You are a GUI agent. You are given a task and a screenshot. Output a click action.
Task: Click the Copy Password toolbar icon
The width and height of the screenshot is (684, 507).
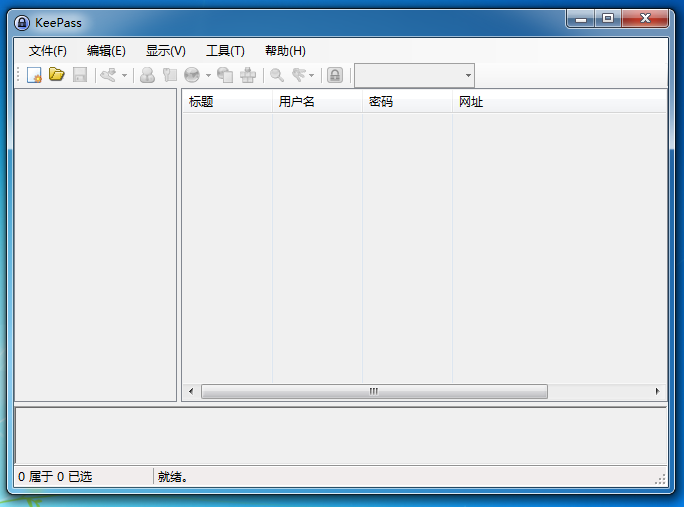pyautogui.click(x=170, y=75)
